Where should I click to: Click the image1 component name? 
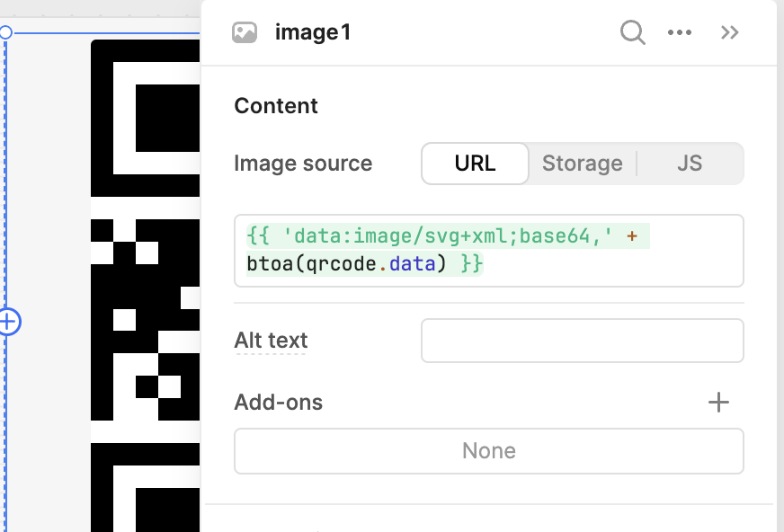pyautogui.click(x=313, y=33)
